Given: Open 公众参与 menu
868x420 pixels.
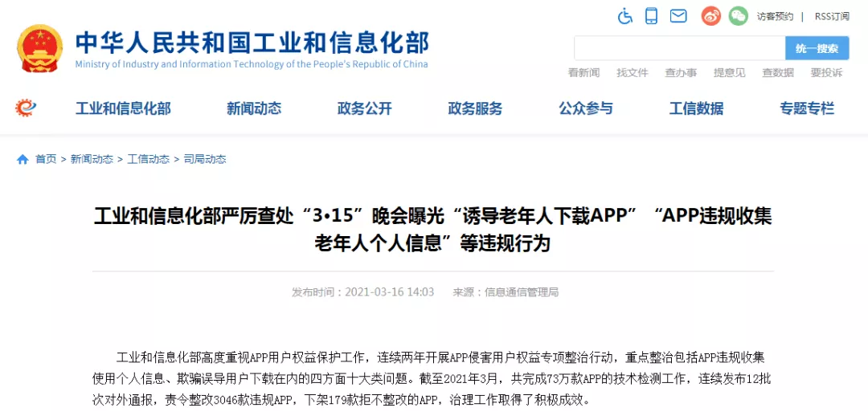Looking at the screenshot, I should tap(586, 108).
